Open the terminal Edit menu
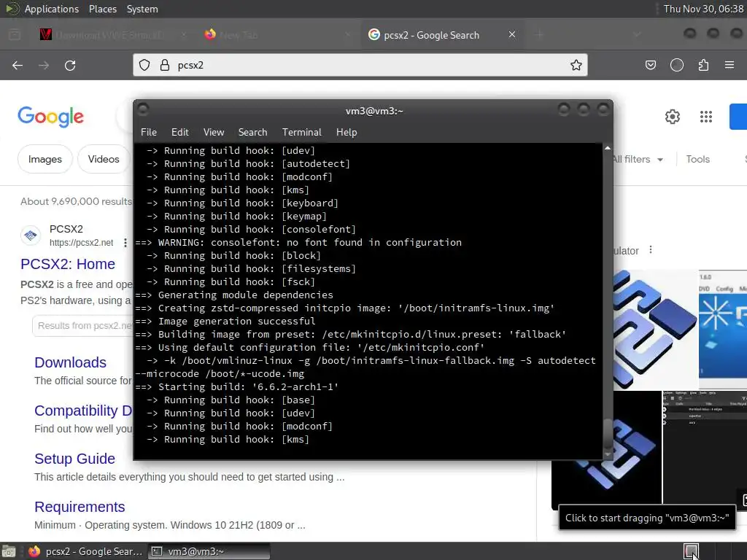Viewport: 747px width, 560px height. [x=179, y=133]
